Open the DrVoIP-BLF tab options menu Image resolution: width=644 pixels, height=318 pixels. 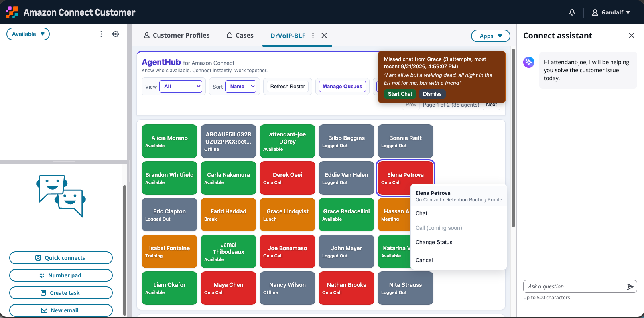pyautogui.click(x=313, y=36)
